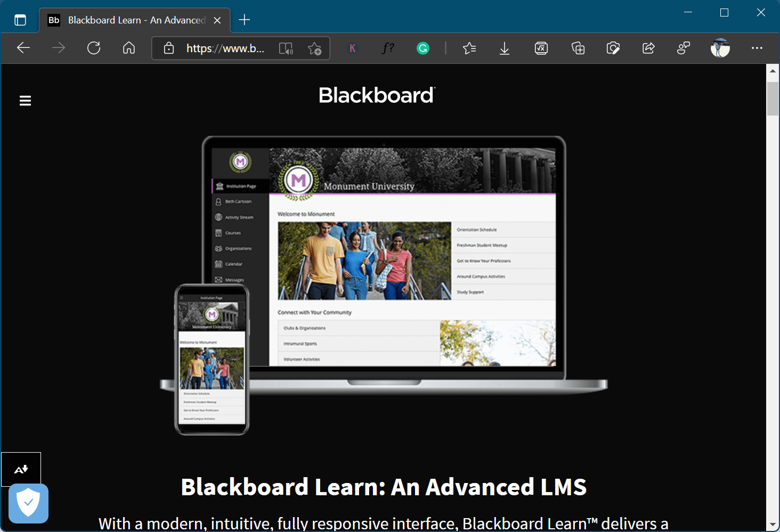Open the Grammarly extension
Screen dimensions: 780x532
click(x=423, y=48)
